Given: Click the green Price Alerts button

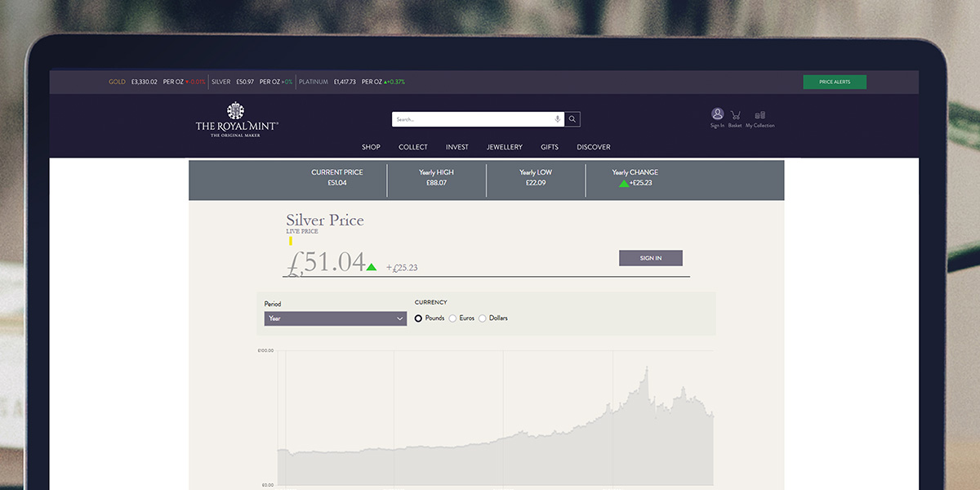Looking at the screenshot, I should pyautogui.click(x=834, y=82).
